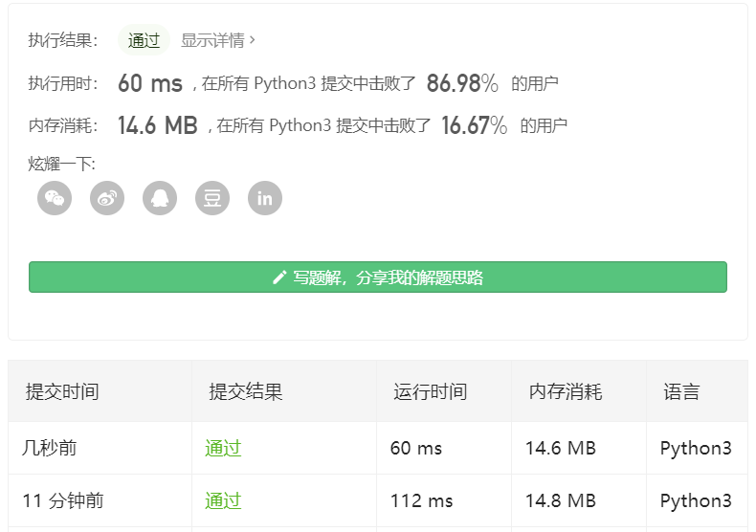Open the 通过 result badge at top
The image size is (756, 532).
click(144, 40)
